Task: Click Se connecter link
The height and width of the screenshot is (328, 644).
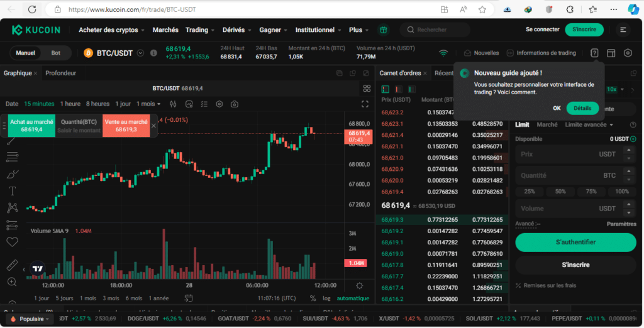Action: click(543, 30)
